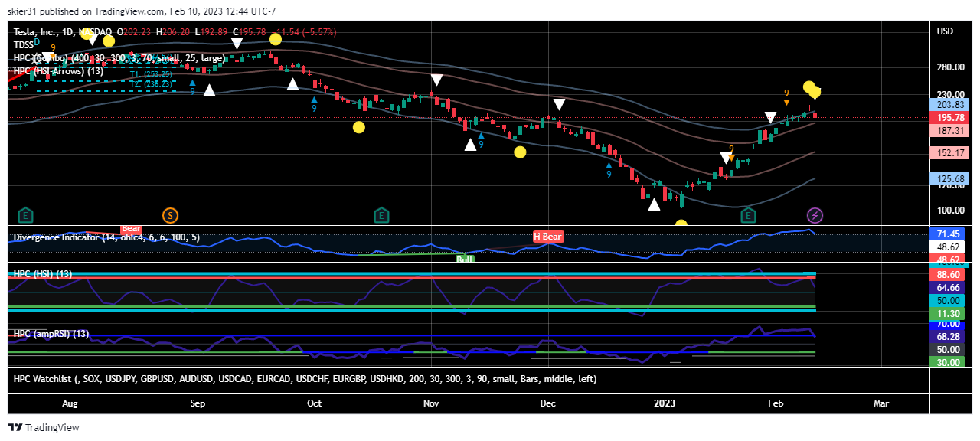
Task: Click the 71.45 divergence value label
Action: click(x=947, y=234)
